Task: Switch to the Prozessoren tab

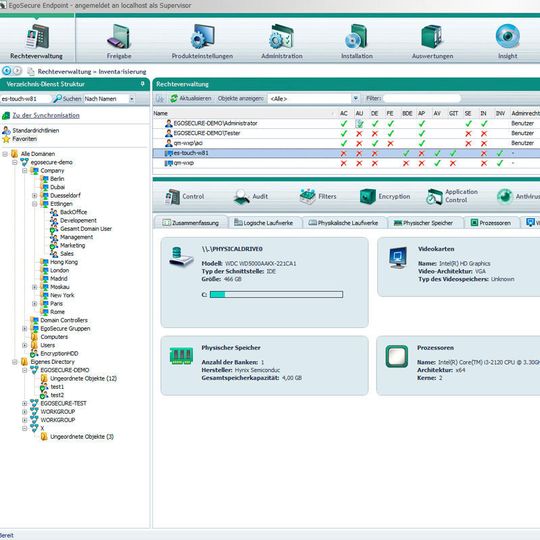Action: pyautogui.click(x=491, y=223)
